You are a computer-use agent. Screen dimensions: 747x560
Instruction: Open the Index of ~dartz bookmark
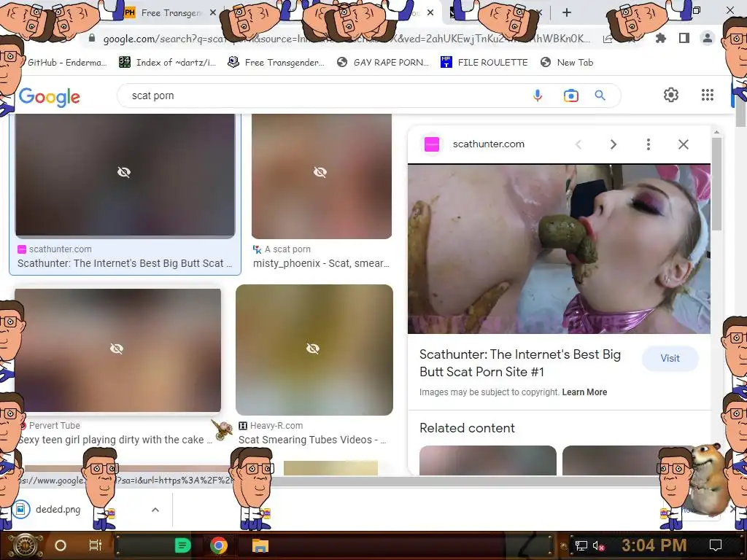click(168, 63)
